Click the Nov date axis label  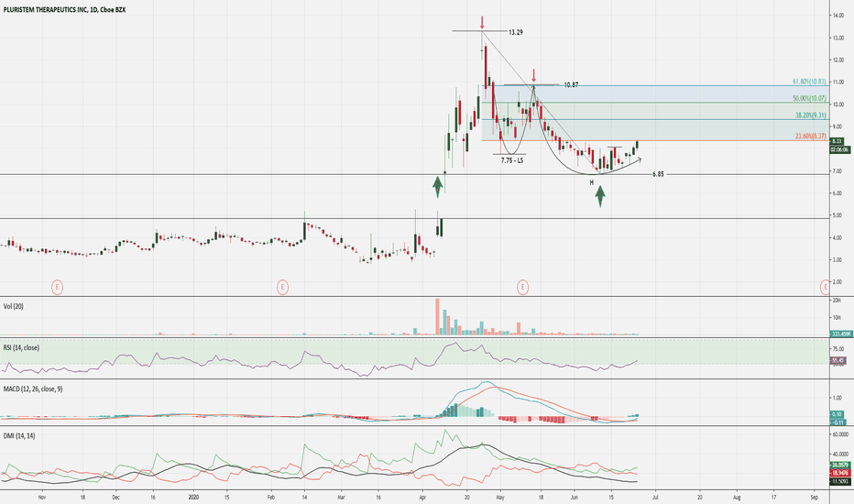pos(42,497)
